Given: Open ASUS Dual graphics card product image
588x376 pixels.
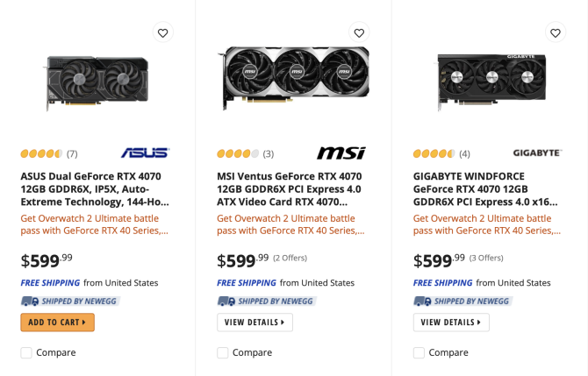Looking at the screenshot, I should coord(97,82).
